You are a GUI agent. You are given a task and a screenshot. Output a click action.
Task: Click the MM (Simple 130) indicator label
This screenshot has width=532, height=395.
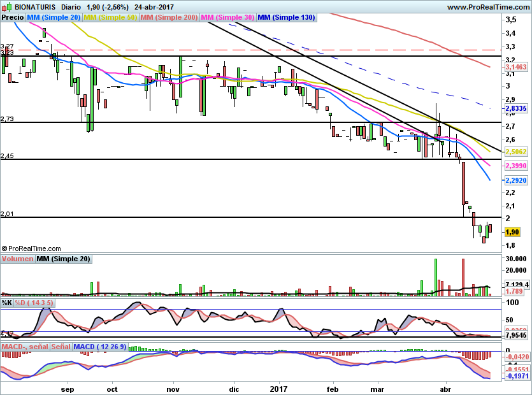[286, 18]
